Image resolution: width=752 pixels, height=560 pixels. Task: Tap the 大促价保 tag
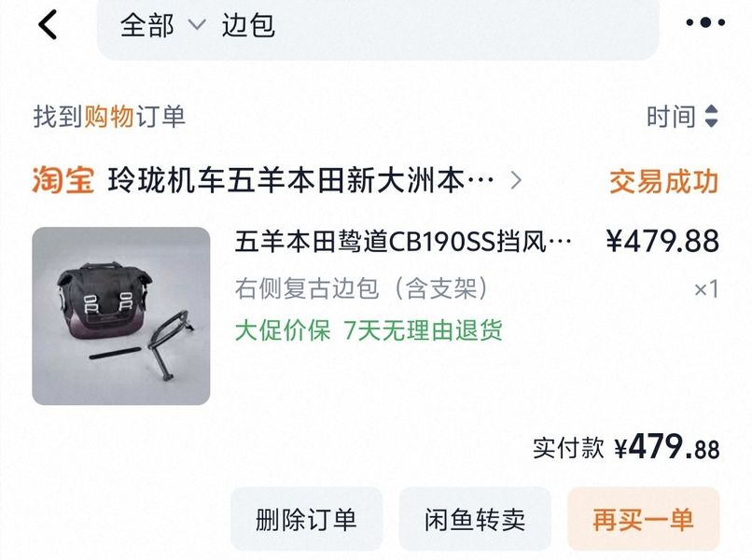(x=283, y=330)
